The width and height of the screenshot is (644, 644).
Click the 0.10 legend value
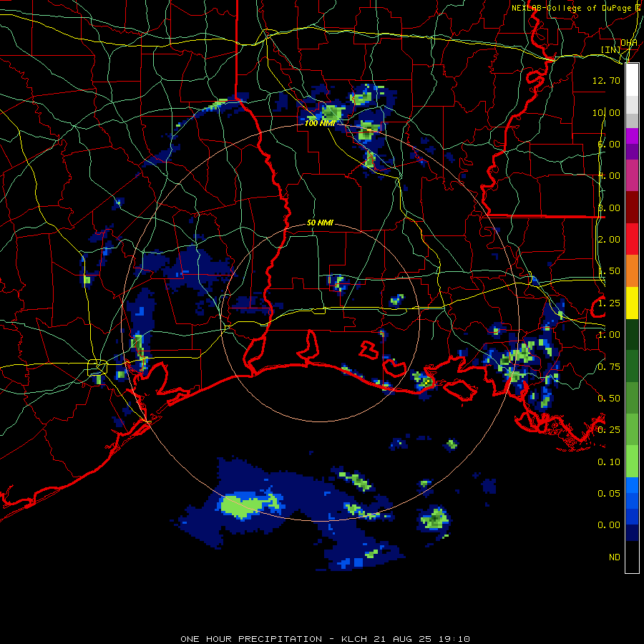pyautogui.click(x=609, y=462)
